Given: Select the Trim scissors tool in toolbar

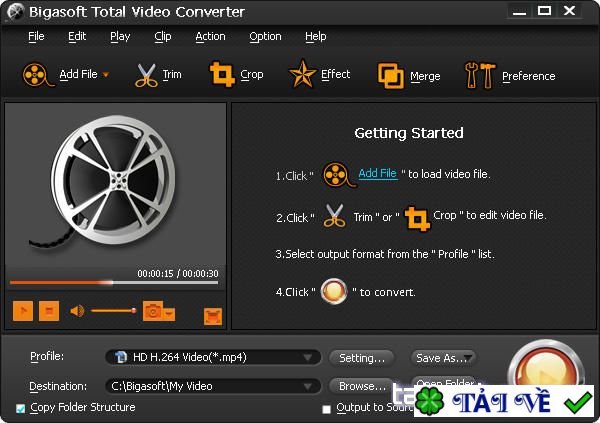Looking at the screenshot, I should [x=146, y=75].
